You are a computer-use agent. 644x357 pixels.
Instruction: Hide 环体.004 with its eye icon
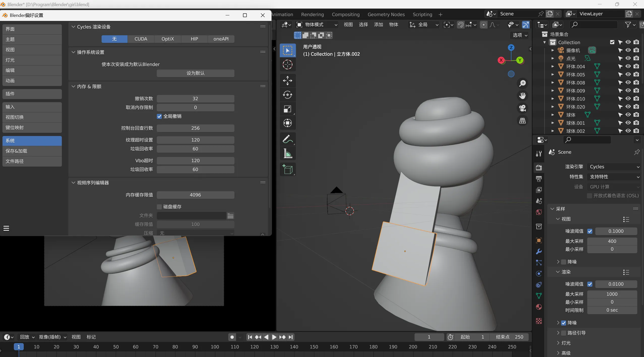[628, 67]
